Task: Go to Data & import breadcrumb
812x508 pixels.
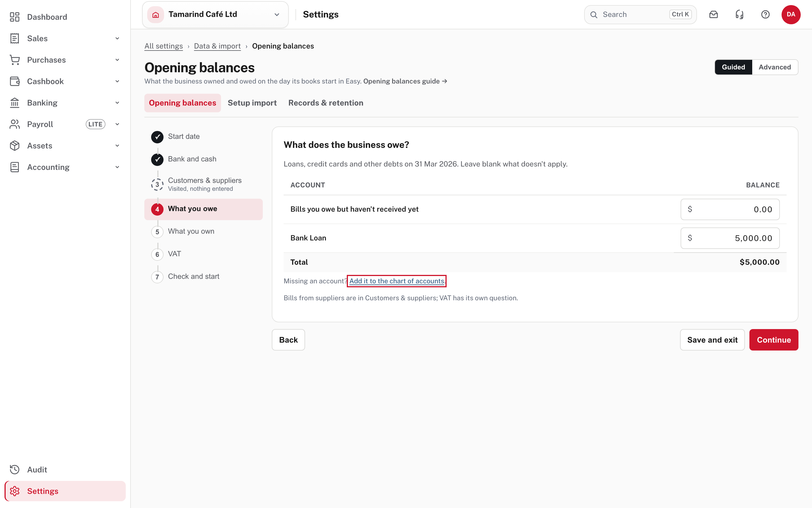Action: pyautogui.click(x=217, y=46)
